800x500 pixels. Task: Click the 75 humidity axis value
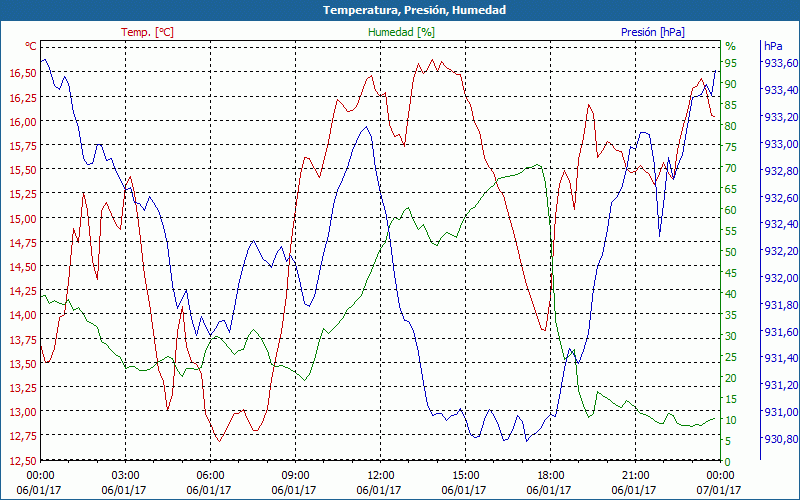731,147
